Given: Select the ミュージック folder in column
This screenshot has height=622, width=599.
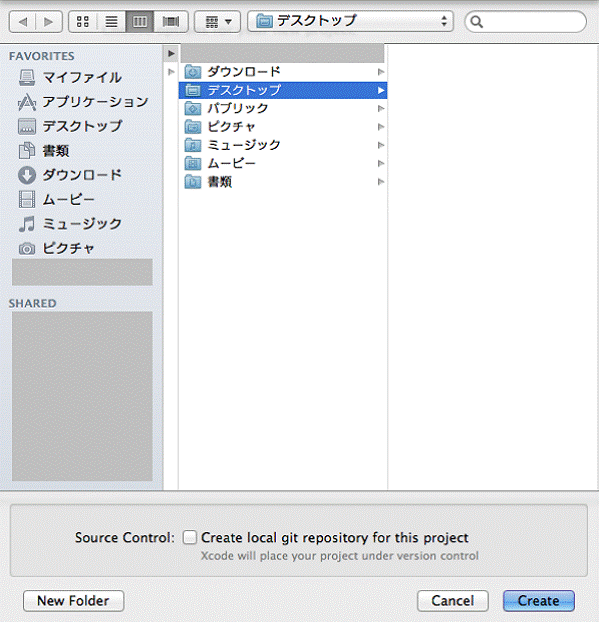Looking at the screenshot, I should pos(283,145).
